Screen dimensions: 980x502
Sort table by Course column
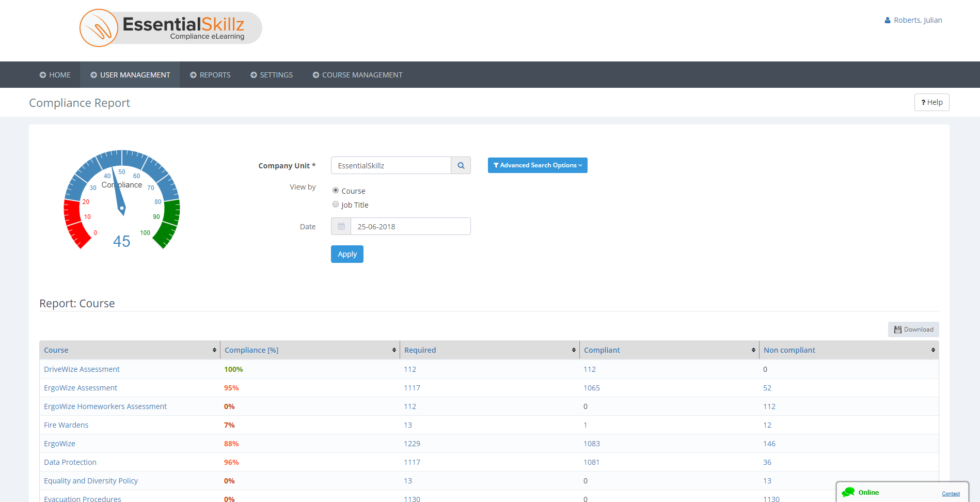point(130,350)
